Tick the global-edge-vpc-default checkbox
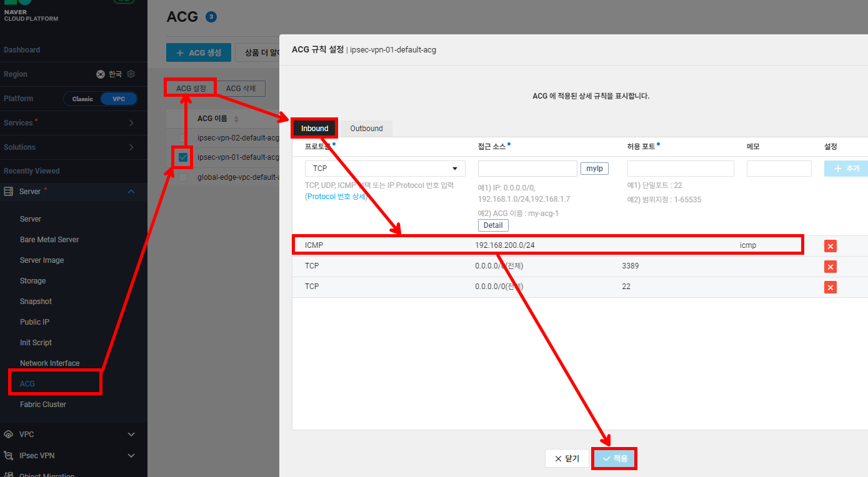 pos(182,177)
